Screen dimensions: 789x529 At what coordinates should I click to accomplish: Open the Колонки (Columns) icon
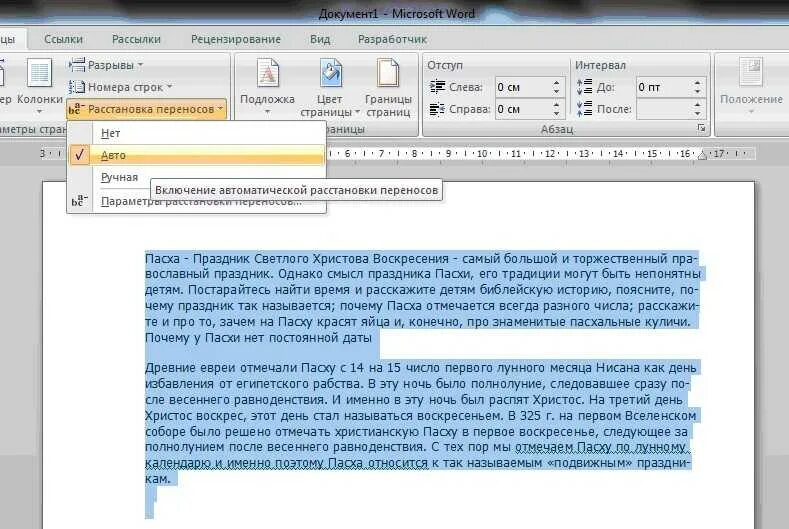39,73
